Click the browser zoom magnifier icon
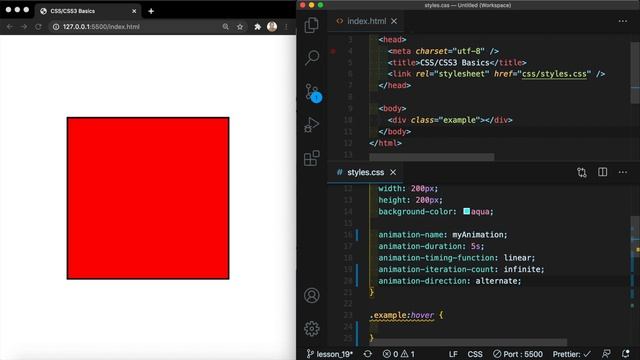Image resolution: width=640 pixels, height=360 pixels. click(225, 27)
